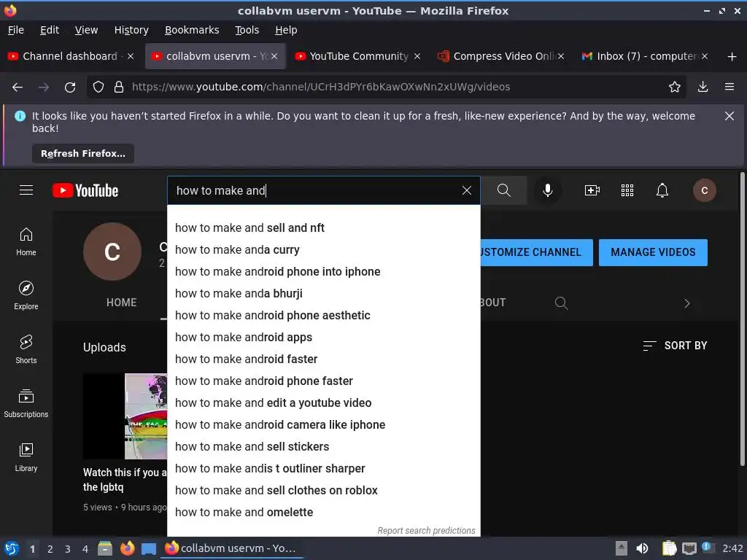The height and width of the screenshot is (560, 747).
Task: Select suggestion 'how to make anda curry'
Action: pyautogui.click(x=323, y=250)
